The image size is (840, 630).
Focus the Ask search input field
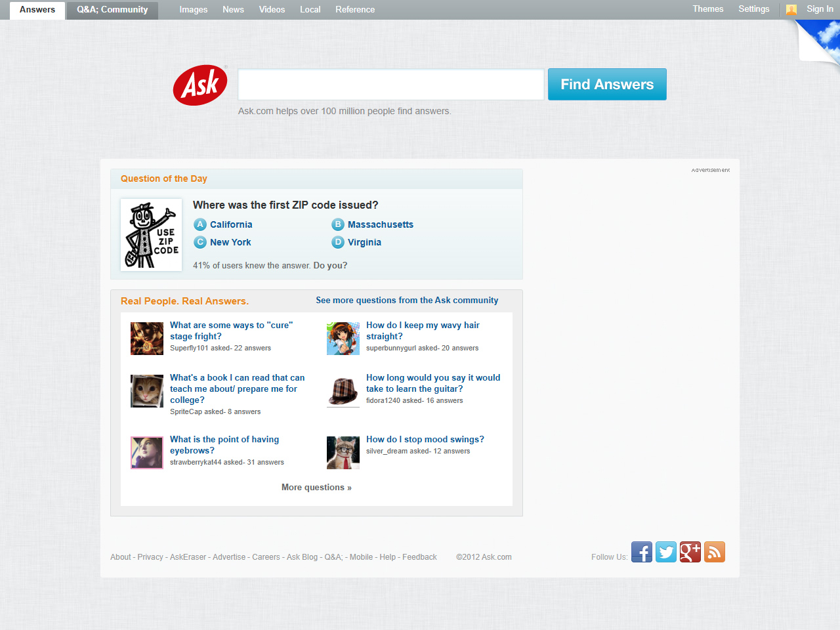point(391,85)
